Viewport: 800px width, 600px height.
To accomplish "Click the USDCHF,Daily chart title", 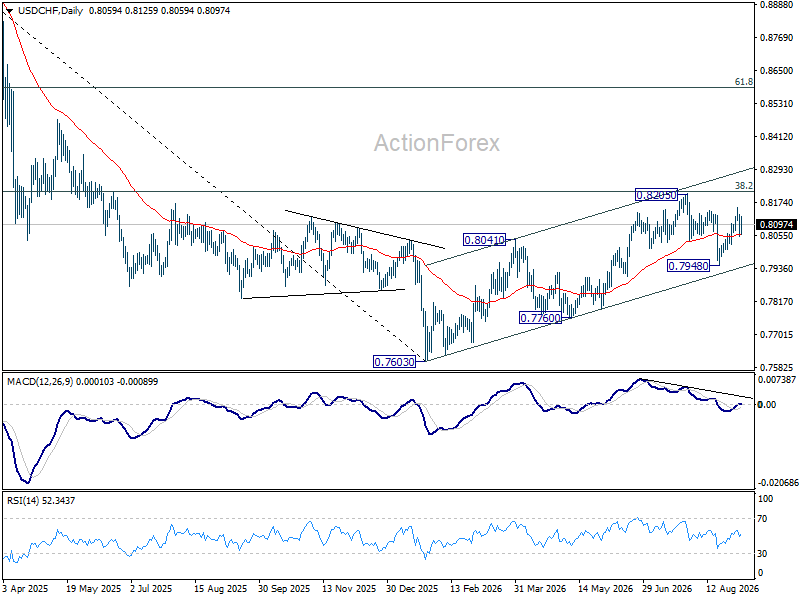I will pyautogui.click(x=50, y=10).
